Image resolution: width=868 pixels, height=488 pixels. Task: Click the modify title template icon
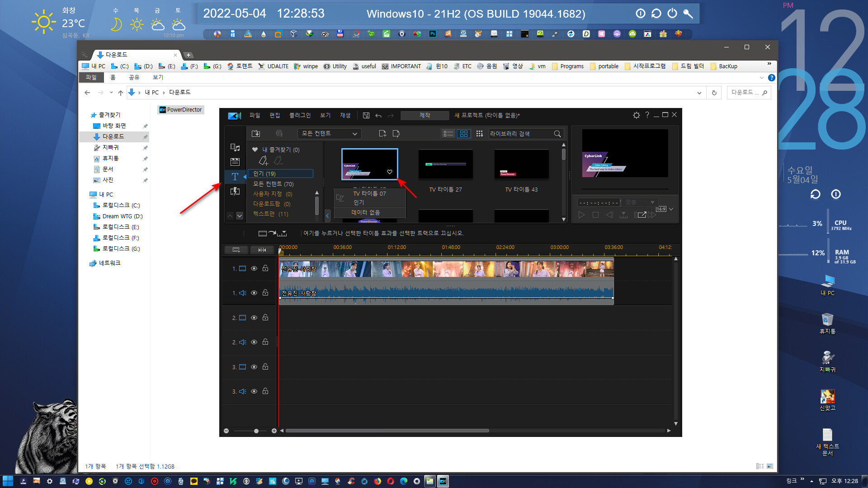click(x=396, y=133)
